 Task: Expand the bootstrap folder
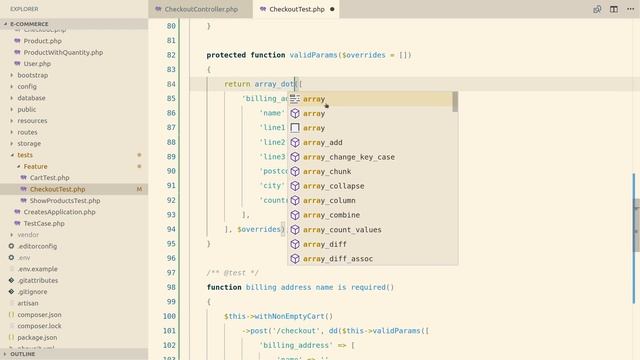click(33, 75)
